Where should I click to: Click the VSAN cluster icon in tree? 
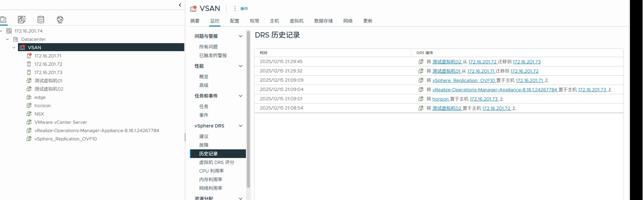pos(22,47)
